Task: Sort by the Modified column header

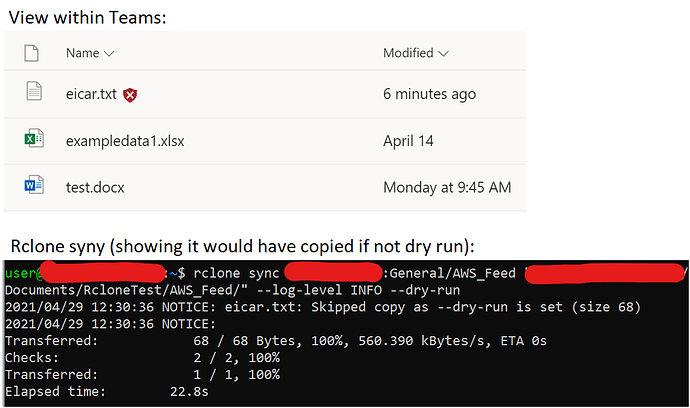Action: (408, 53)
